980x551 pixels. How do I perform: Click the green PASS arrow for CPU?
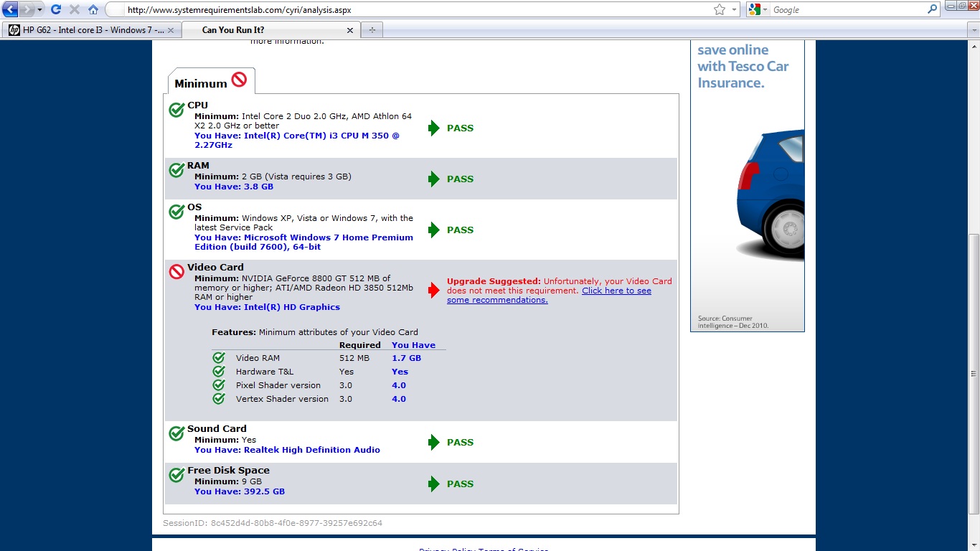[x=433, y=128]
